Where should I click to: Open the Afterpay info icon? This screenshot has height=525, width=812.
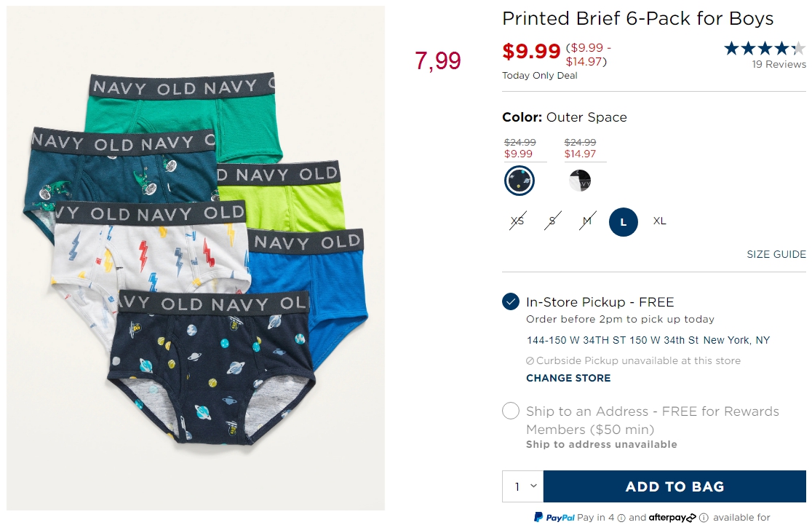(704, 517)
